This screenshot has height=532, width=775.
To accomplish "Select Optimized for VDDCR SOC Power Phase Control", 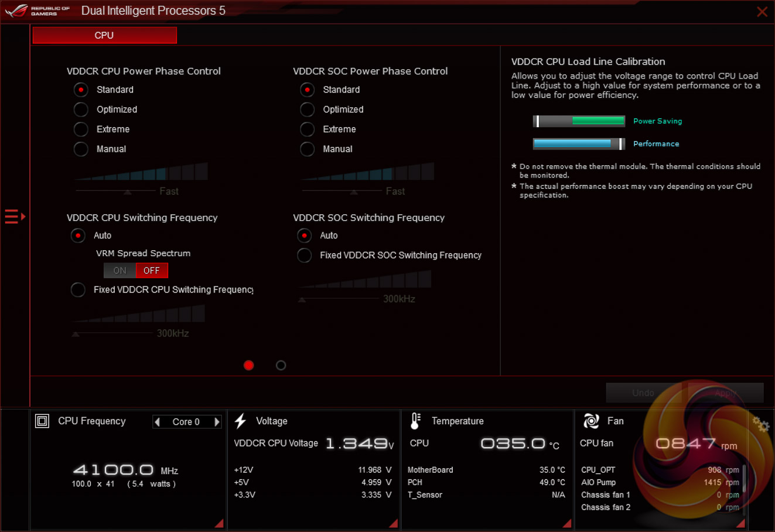I will coord(307,110).
